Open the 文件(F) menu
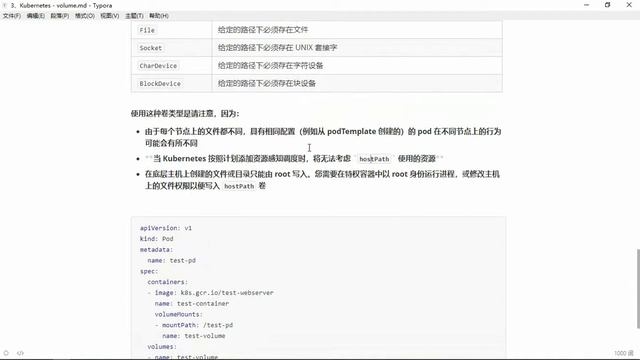Image resolution: width=640 pixels, height=360 pixels. click(11, 16)
